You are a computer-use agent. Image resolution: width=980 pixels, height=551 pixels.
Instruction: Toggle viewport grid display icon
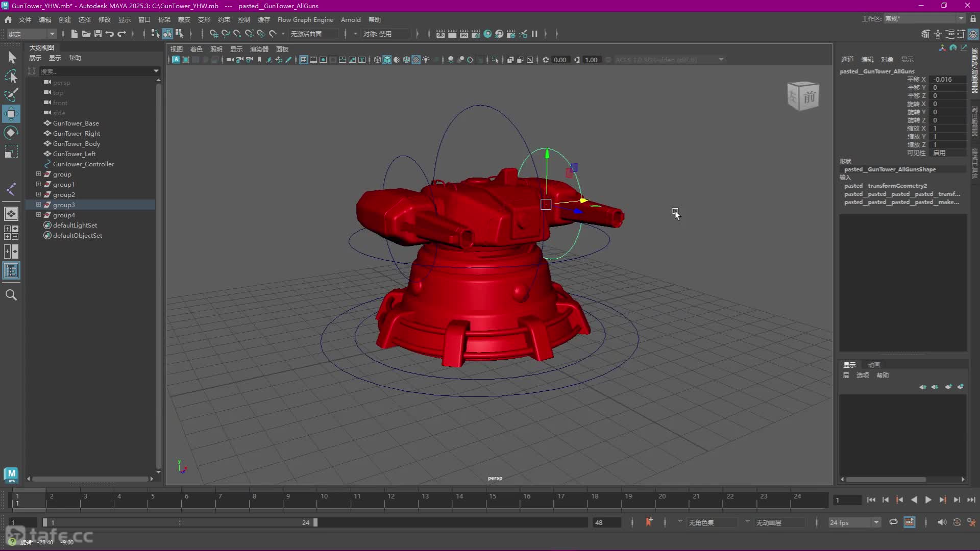click(304, 60)
